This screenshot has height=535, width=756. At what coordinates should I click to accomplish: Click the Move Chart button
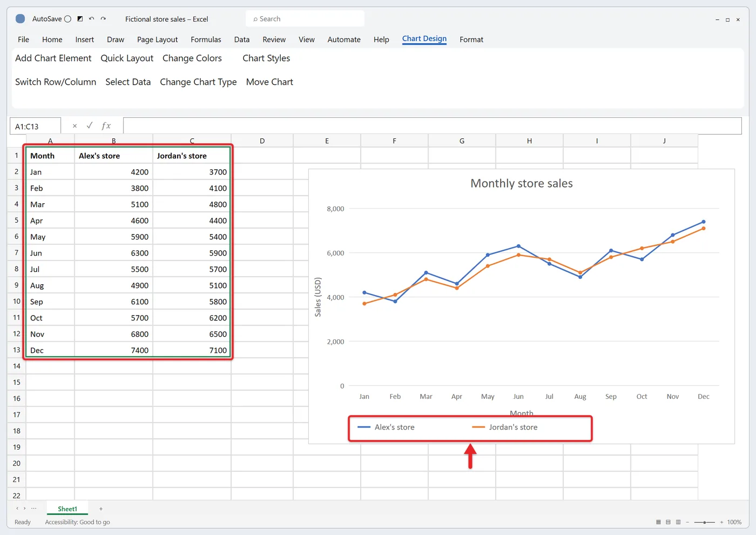click(269, 82)
